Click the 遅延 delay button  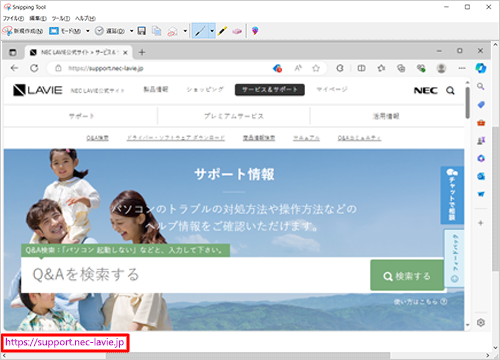pyautogui.click(x=110, y=31)
